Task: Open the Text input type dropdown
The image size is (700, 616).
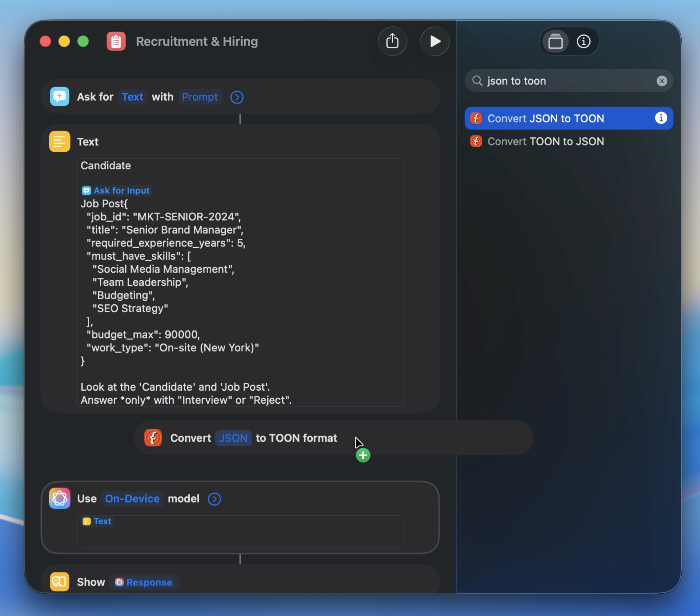Action: pos(132,97)
